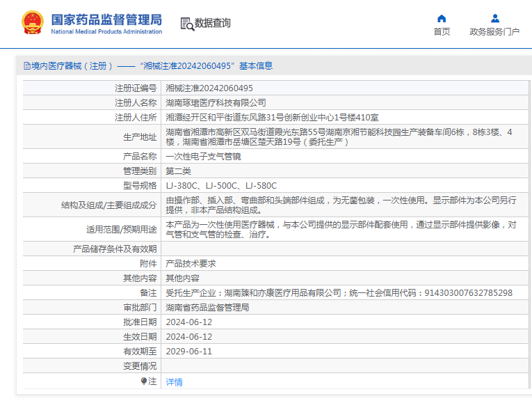Select 审批部门 value 湖南省药品监督管理局
The width and height of the screenshot is (532, 401).
(207, 308)
